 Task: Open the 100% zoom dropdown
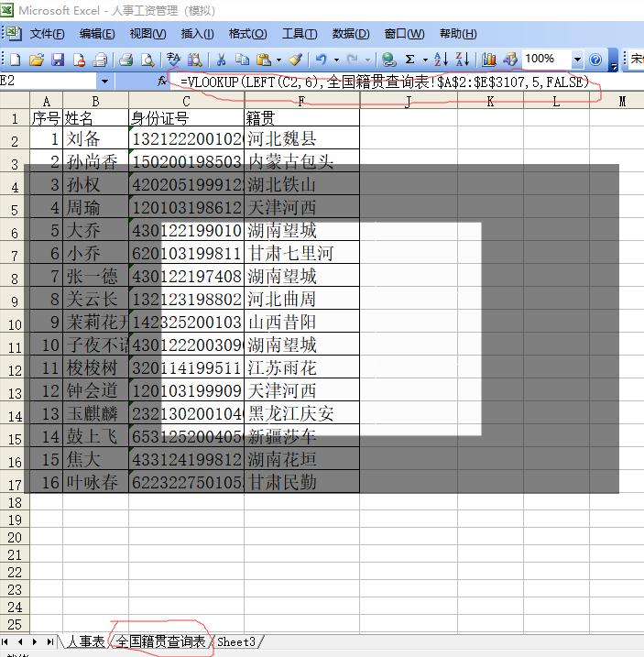pos(577,60)
